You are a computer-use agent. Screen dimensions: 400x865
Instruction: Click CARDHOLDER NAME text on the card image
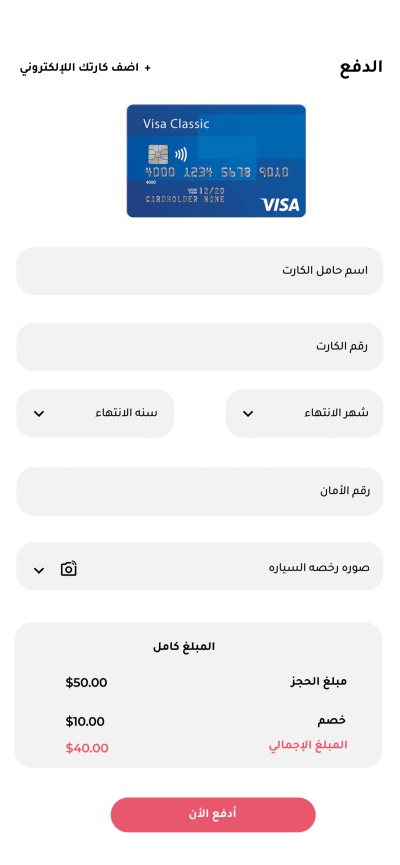tap(185, 199)
